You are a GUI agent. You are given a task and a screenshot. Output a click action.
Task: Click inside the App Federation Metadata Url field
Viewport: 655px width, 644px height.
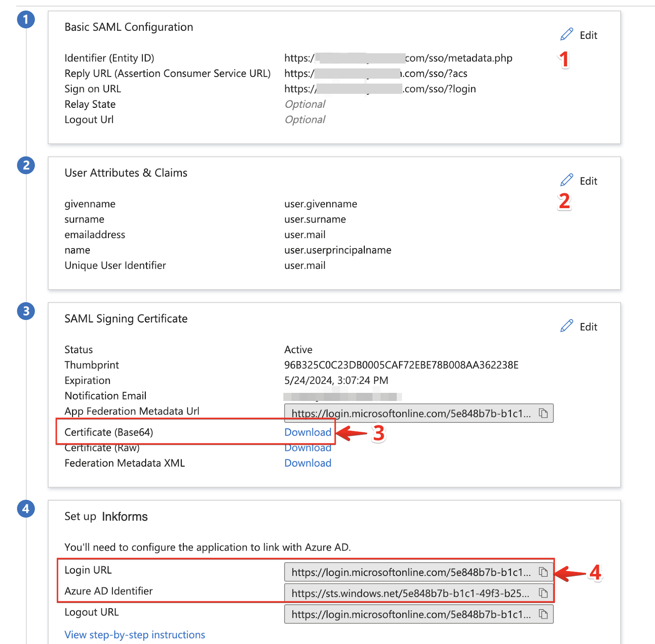410,413
